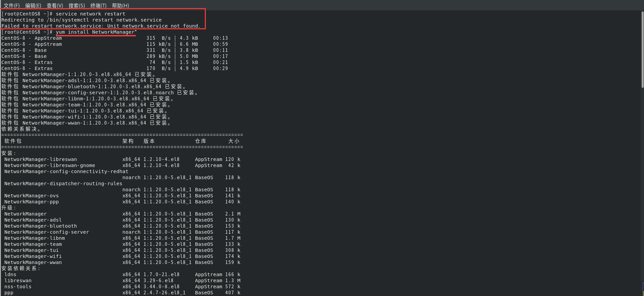
Task: Click the 'nss-tools' dependency name
Action: [18, 287]
